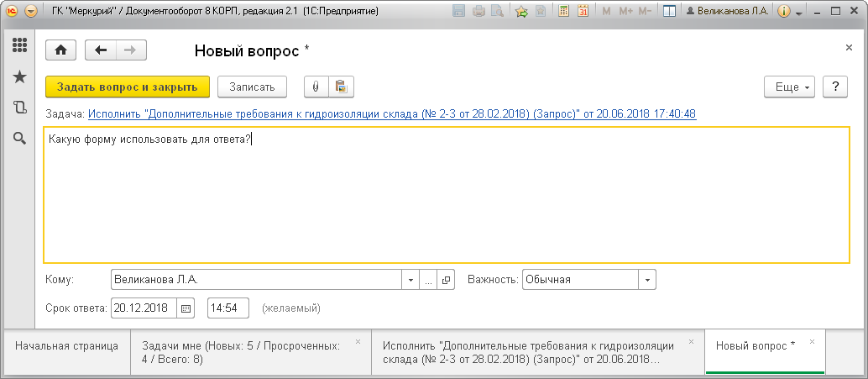Click Print preview icon in title bar
This screenshot has width=868, height=379.
(x=498, y=11)
